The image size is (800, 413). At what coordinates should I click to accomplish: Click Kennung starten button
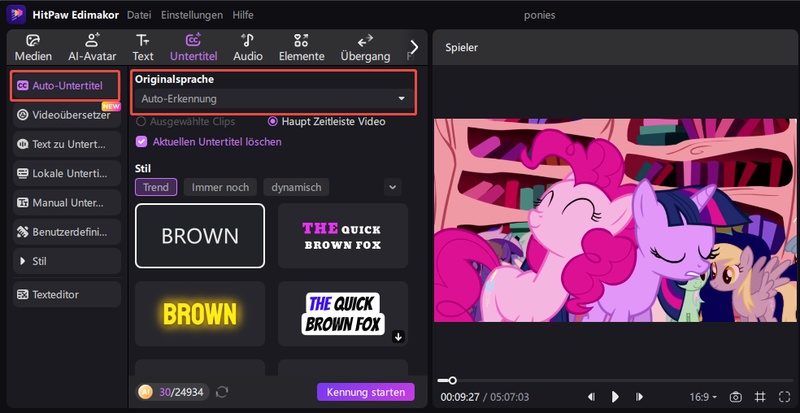(366, 393)
